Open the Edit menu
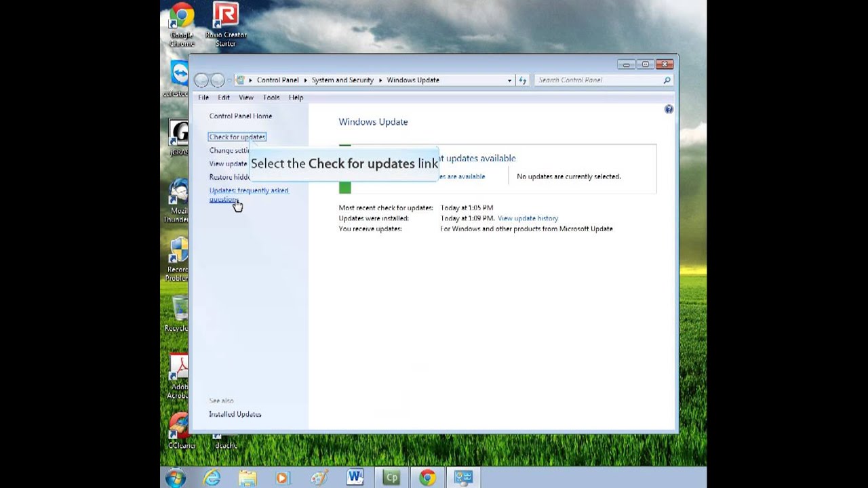The image size is (868, 488). 224,98
